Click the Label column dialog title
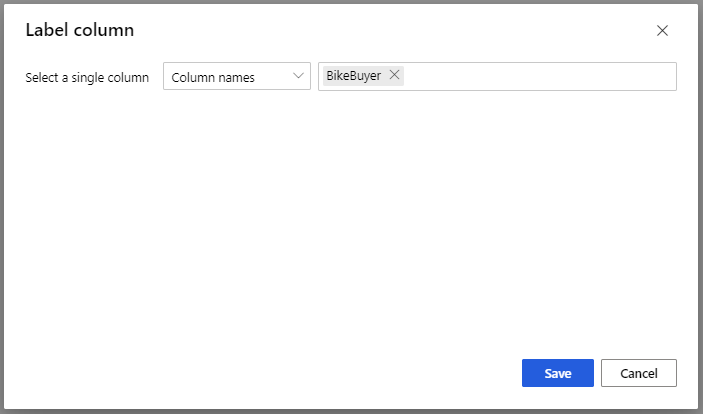The width and height of the screenshot is (703, 414). point(80,31)
